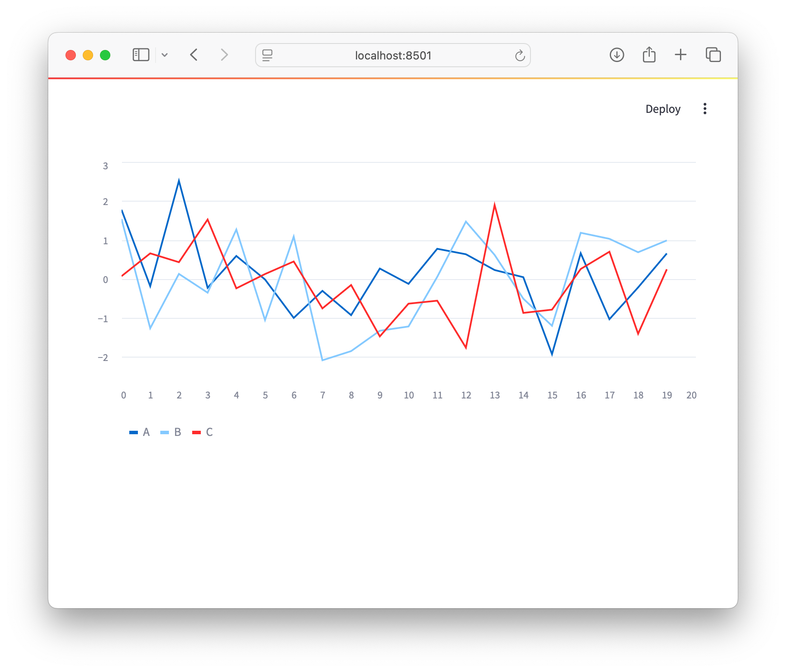Open a new tab with plus icon

click(680, 55)
